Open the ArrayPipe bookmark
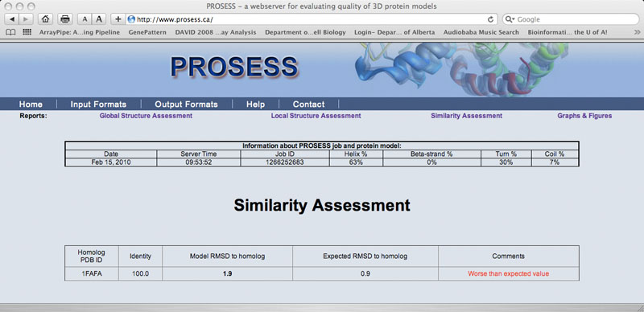This screenshot has width=644, height=312. (x=80, y=32)
